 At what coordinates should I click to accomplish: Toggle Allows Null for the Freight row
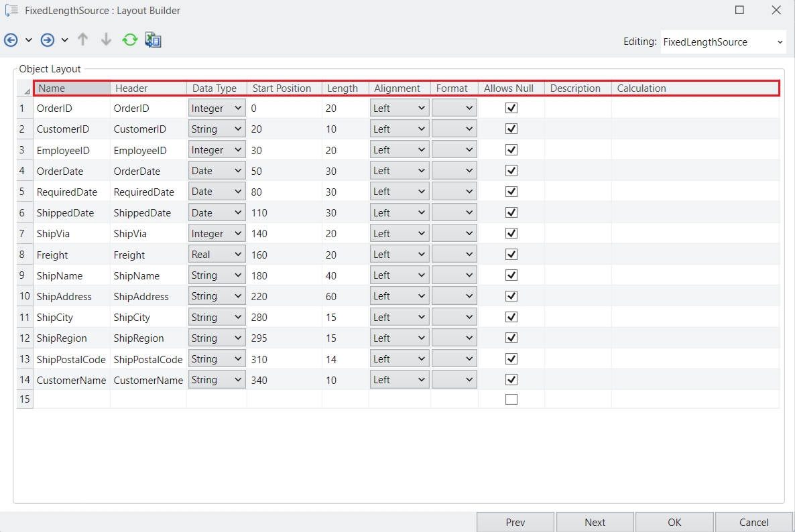click(511, 255)
